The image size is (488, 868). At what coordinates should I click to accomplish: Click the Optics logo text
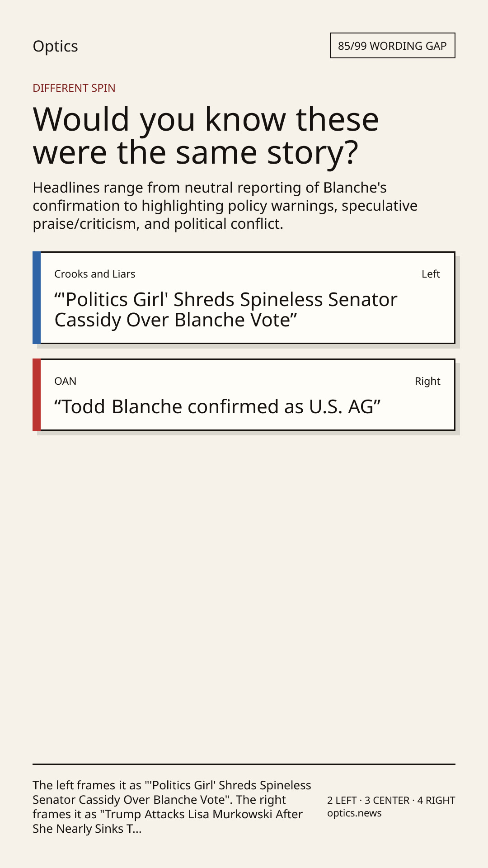(55, 46)
